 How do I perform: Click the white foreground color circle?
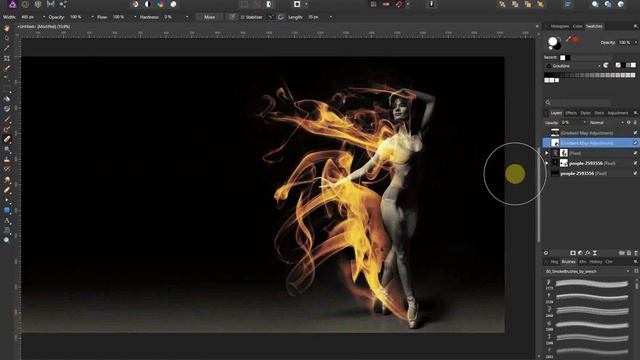[553, 41]
